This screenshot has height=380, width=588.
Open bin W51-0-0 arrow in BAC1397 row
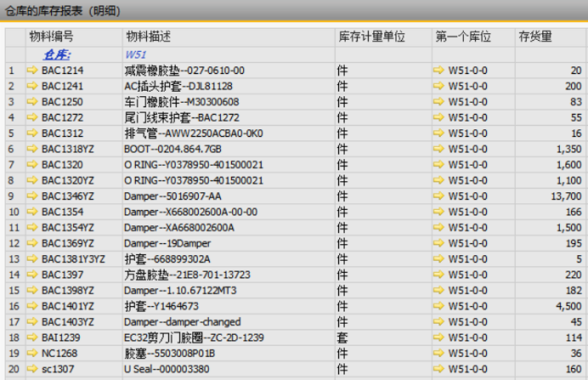click(x=439, y=275)
